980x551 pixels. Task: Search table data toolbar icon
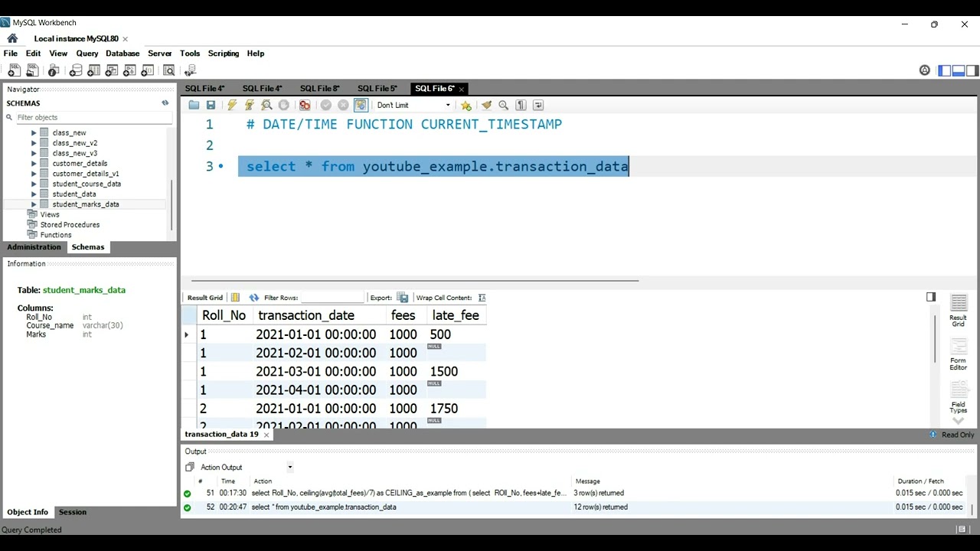tap(168, 70)
